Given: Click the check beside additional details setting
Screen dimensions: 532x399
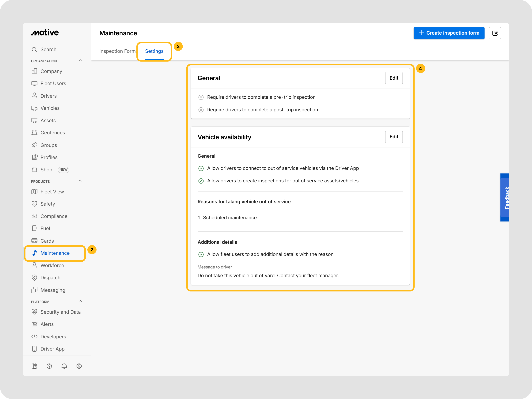Looking at the screenshot, I should 201,254.
